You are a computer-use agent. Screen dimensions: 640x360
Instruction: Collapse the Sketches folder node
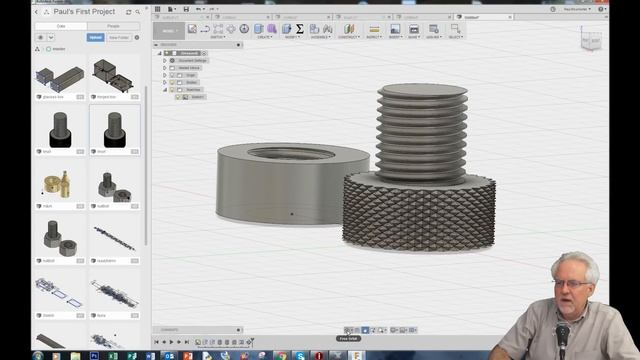coord(165,90)
